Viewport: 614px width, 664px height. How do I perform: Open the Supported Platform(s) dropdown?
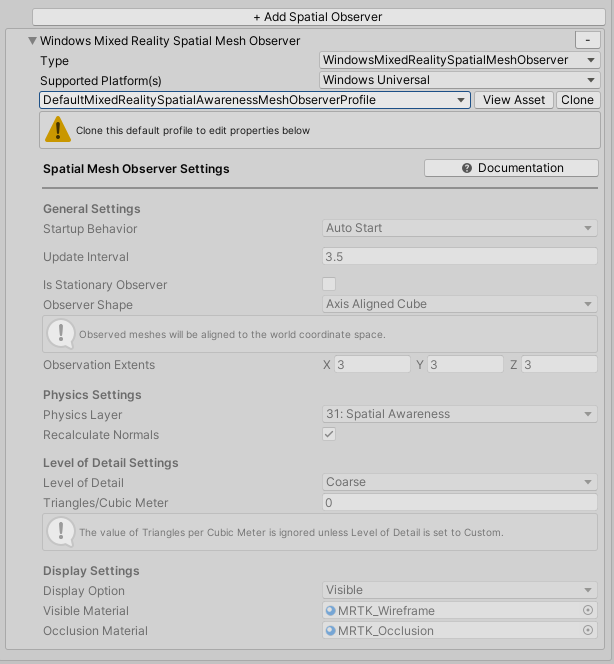[459, 80]
